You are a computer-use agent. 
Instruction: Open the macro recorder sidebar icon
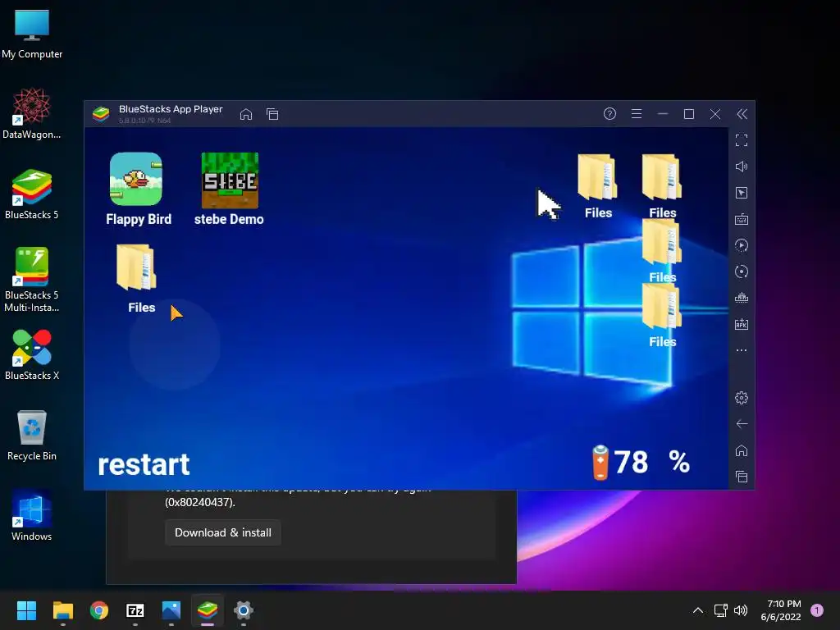742,245
